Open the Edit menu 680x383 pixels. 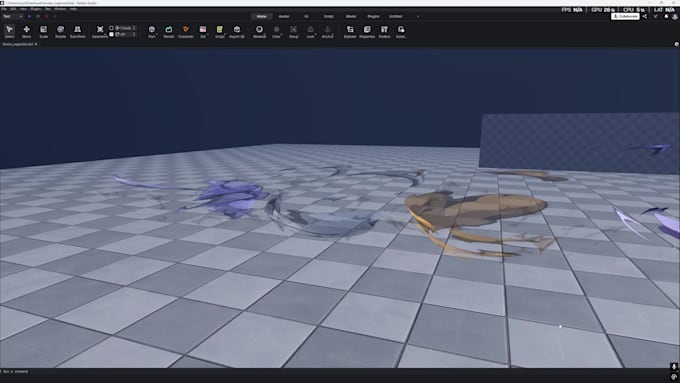pos(13,9)
